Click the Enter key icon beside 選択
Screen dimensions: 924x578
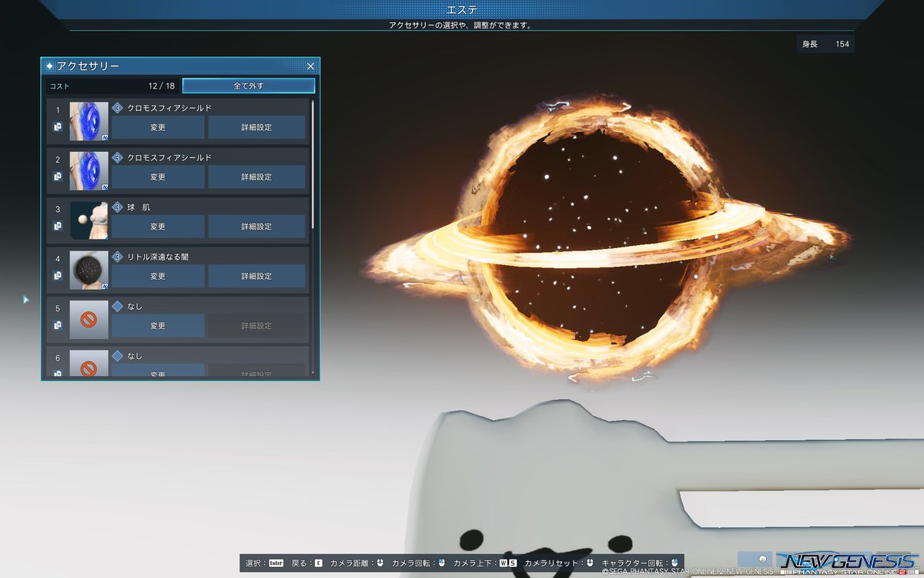pos(276,563)
